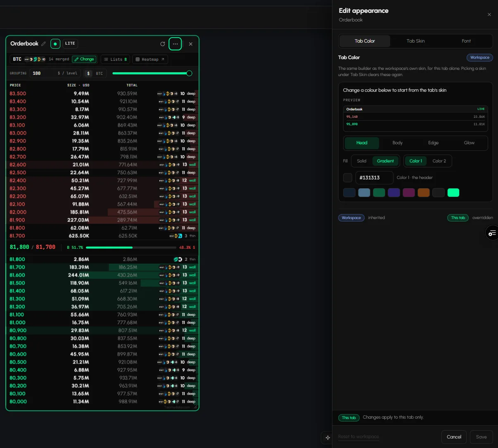Switch to the Tab Color tab
Viewport: 498px width, 448px height.
coord(365,41)
